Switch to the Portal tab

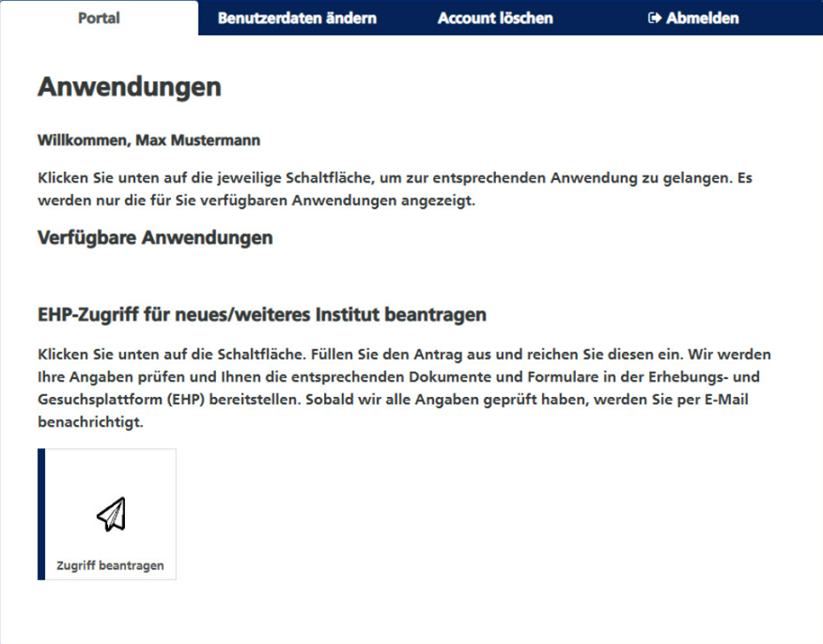[x=99, y=18]
